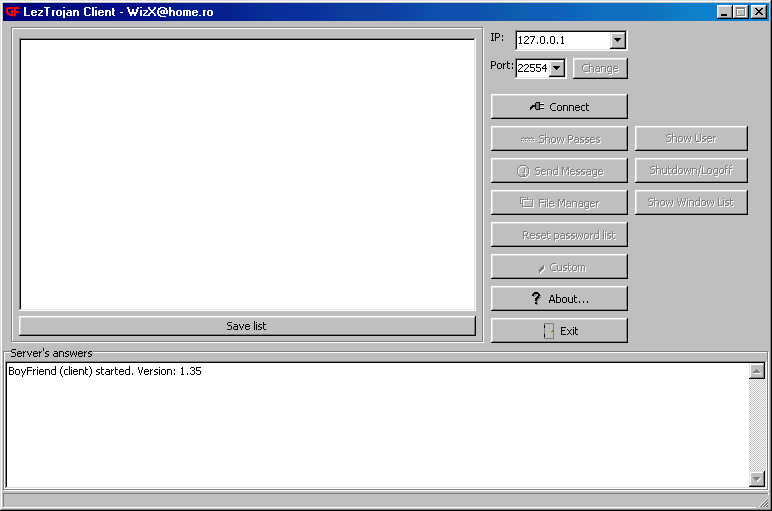
Task: Click the question mark icon beside About
Action: (x=536, y=299)
